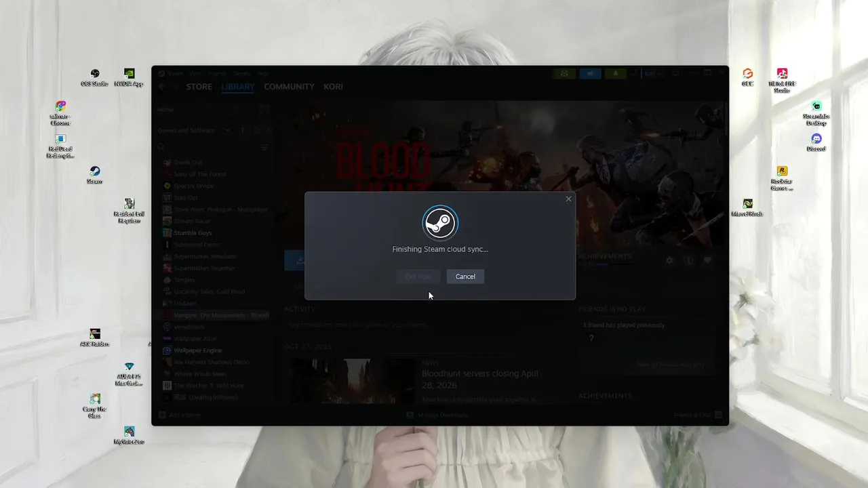The image size is (868, 488).
Task: Open Bloodhunt servers closing news headline
Action: [479, 379]
